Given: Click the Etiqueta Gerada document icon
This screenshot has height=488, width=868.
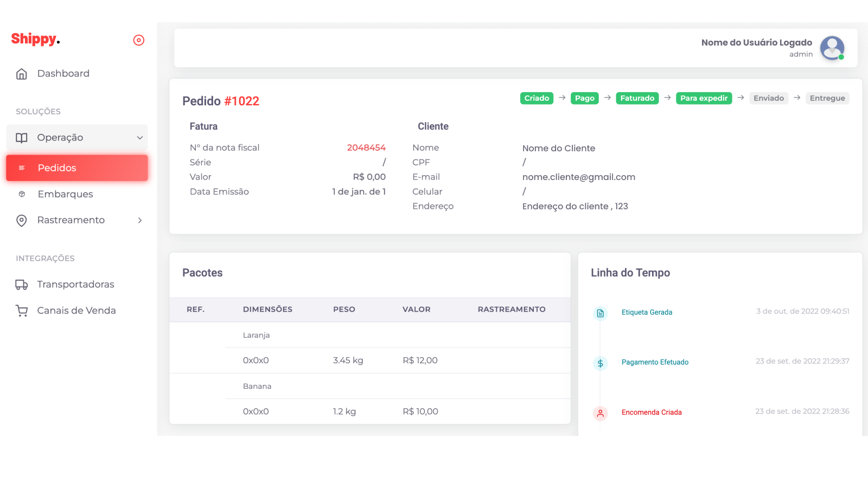Looking at the screenshot, I should pyautogui.click(x=600, y=313).
